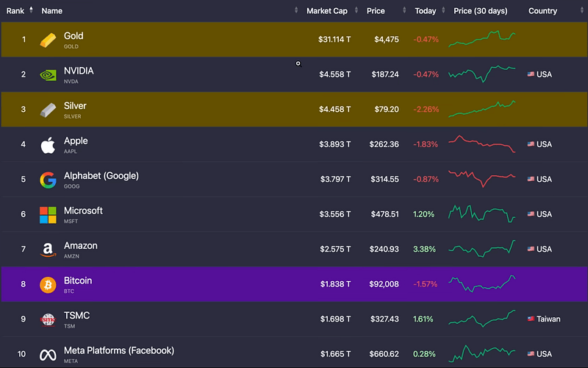Click Alphabet 30-day price chart
The image size is (588, 368).
point(482,179)
